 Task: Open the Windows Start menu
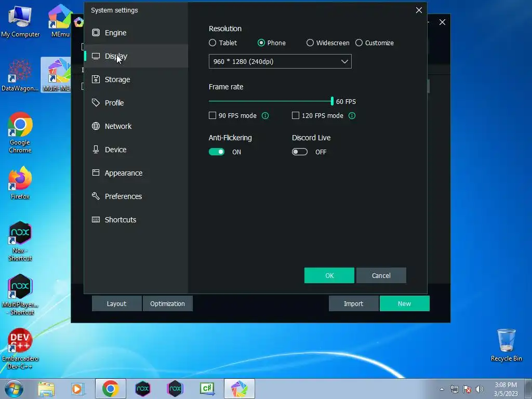[14, 389]
